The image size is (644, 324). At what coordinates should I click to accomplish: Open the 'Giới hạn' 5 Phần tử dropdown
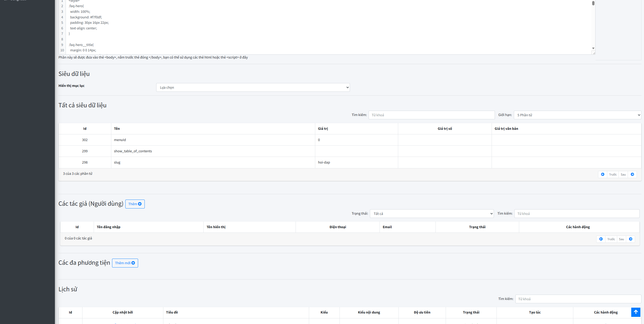[x=577, y=115]
